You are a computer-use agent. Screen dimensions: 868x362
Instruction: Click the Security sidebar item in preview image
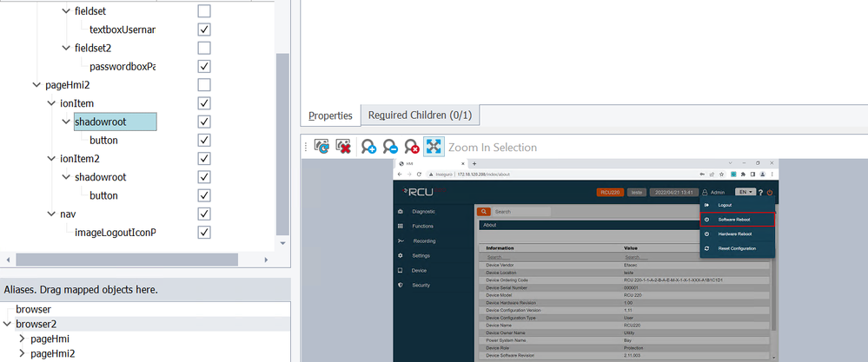[x=421, y=286]
